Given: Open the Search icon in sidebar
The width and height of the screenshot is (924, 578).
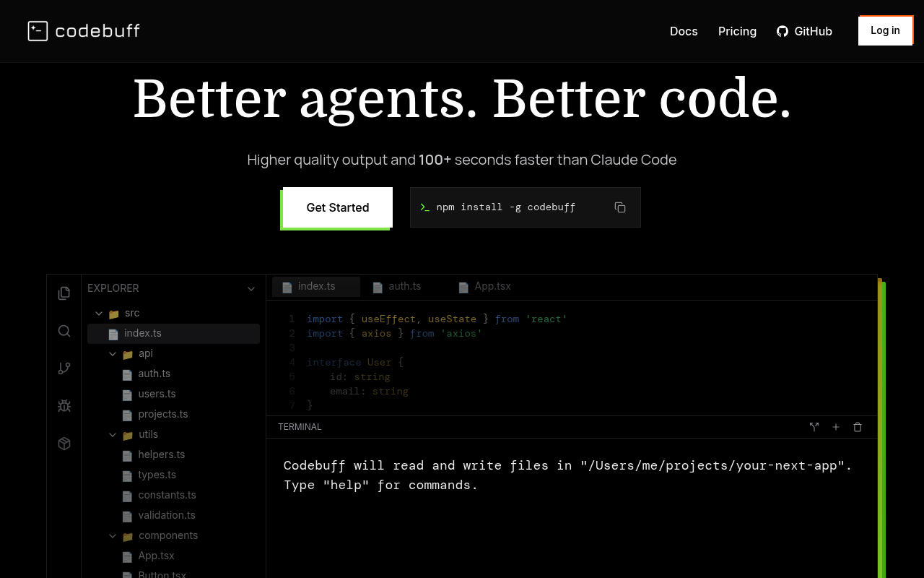Looking at the screenshot, I should (64, 331).
